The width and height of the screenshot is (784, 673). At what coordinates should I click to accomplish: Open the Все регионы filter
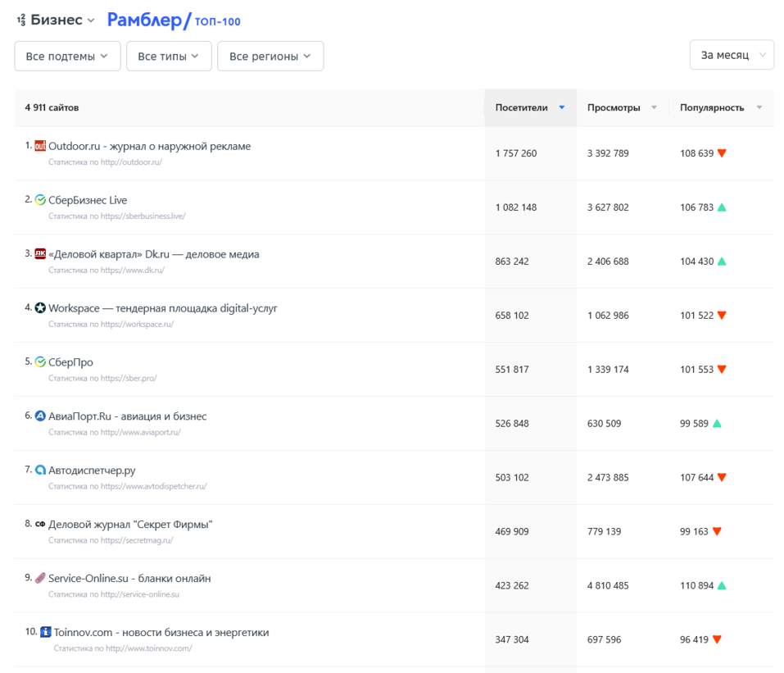coord(270,56)
